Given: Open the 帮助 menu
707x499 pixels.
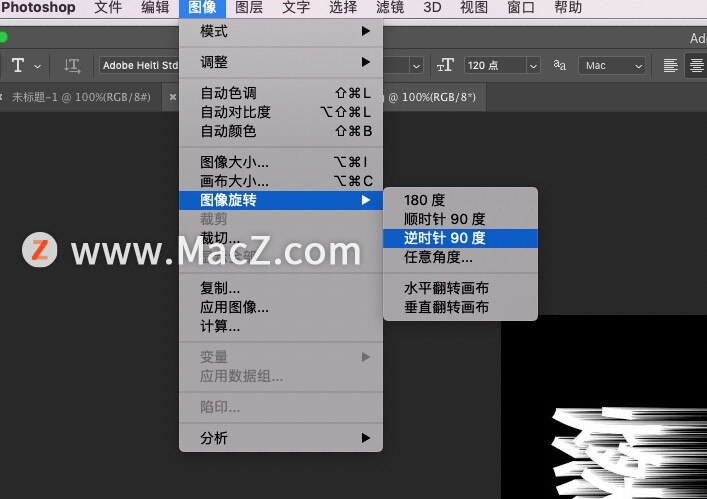Looking at the screenshot, I should (x=568, y=7).
